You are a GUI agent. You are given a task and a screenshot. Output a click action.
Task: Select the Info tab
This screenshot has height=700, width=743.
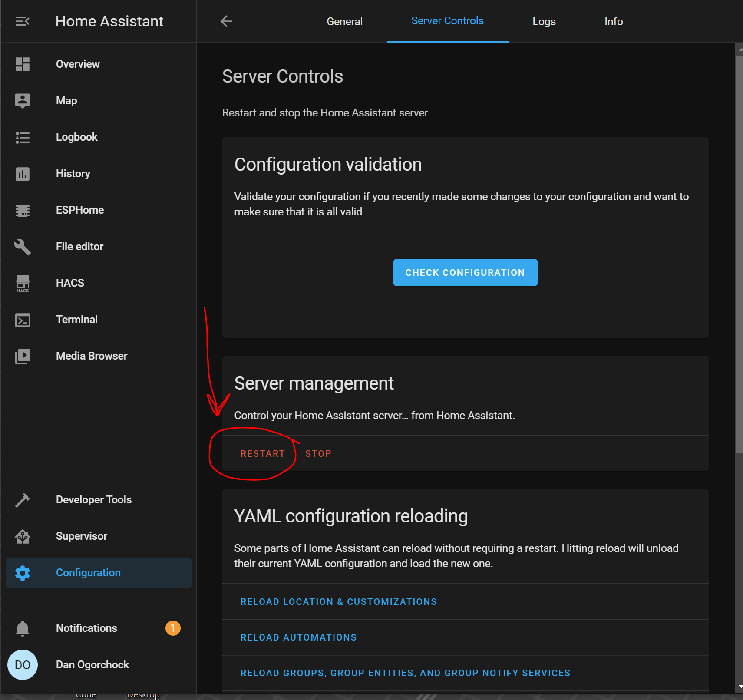[x=613, y=21]
